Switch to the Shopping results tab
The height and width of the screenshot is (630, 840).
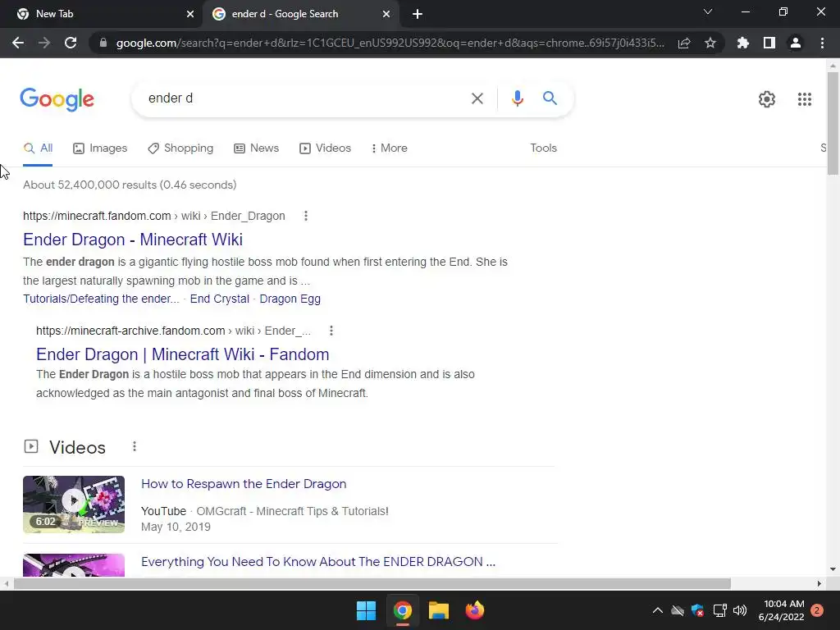point(180,148)
